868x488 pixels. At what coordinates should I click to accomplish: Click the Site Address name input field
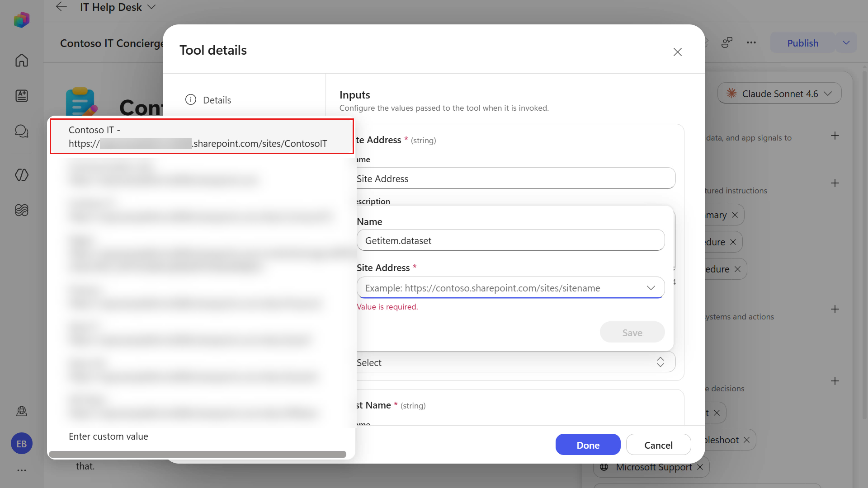pos(516,178)
